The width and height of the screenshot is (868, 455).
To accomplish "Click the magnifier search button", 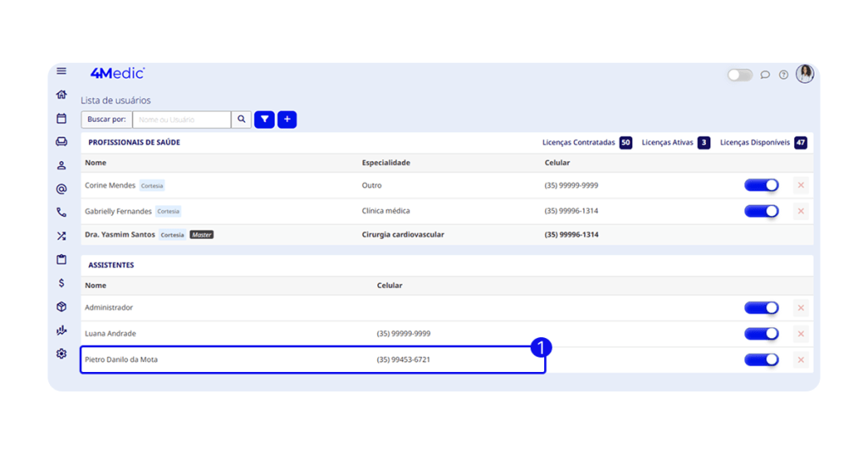I will pyautogui.click(x=242, y=119).
